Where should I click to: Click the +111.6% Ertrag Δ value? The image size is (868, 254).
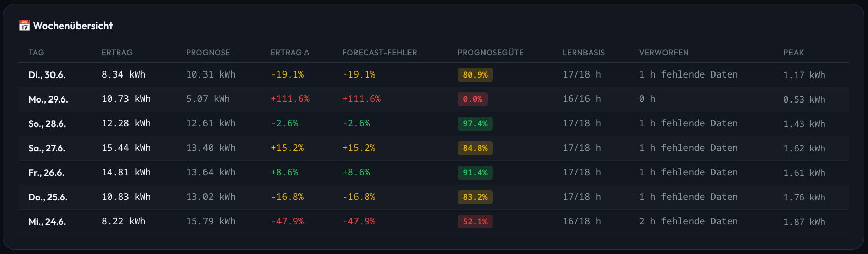[x=290, y=99]
